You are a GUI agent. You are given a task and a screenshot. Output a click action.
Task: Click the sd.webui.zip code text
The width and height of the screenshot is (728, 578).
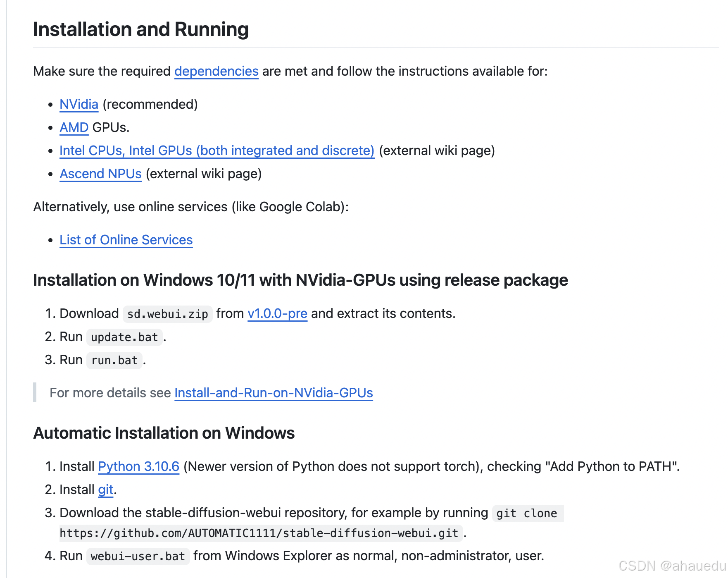point(167,314)
